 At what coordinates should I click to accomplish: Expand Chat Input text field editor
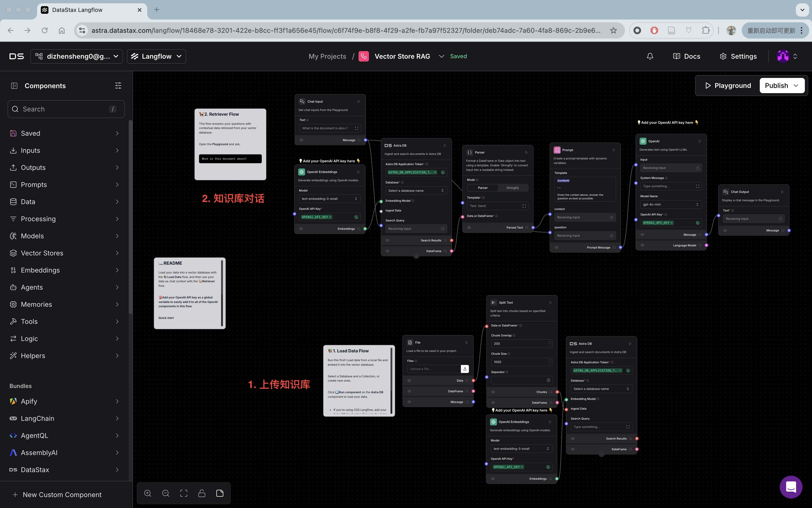(x=356, y=128)
